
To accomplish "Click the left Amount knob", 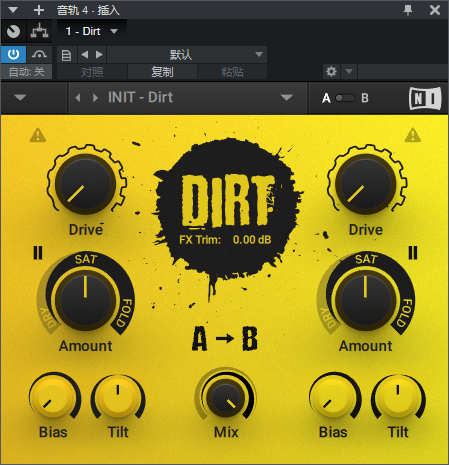I will point(85,300).
